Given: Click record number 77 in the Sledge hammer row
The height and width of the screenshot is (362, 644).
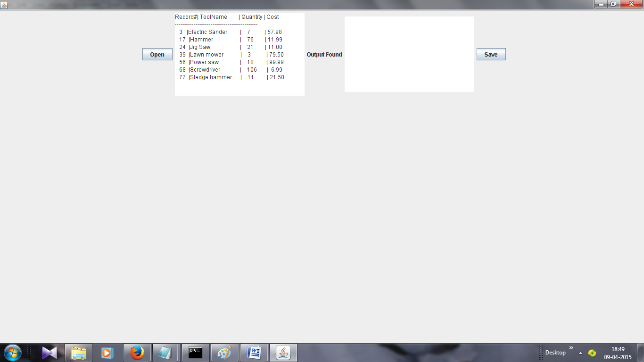Looking at the screenshot, I should pos(182,77).
